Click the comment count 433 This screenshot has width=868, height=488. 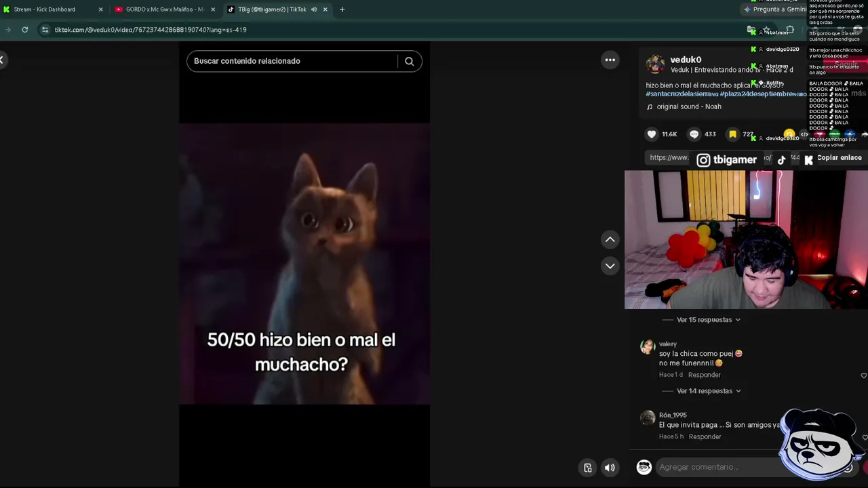click(x=710, y=134)
